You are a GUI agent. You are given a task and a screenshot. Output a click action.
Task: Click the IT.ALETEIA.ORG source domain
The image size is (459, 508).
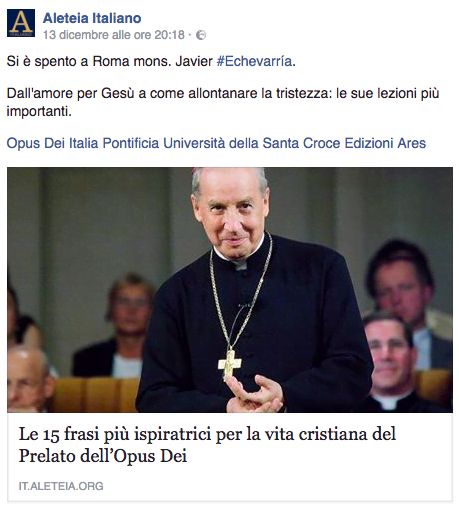tap(61, 486)
